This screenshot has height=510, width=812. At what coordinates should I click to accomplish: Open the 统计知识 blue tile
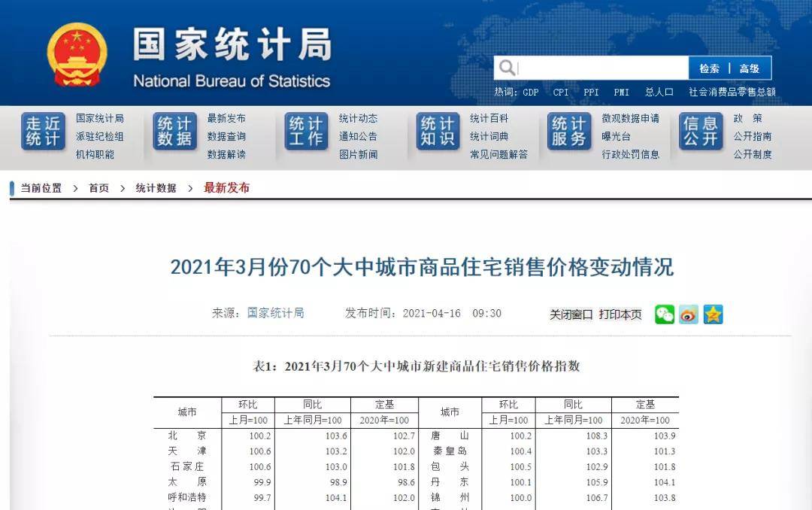click(438, 131)
